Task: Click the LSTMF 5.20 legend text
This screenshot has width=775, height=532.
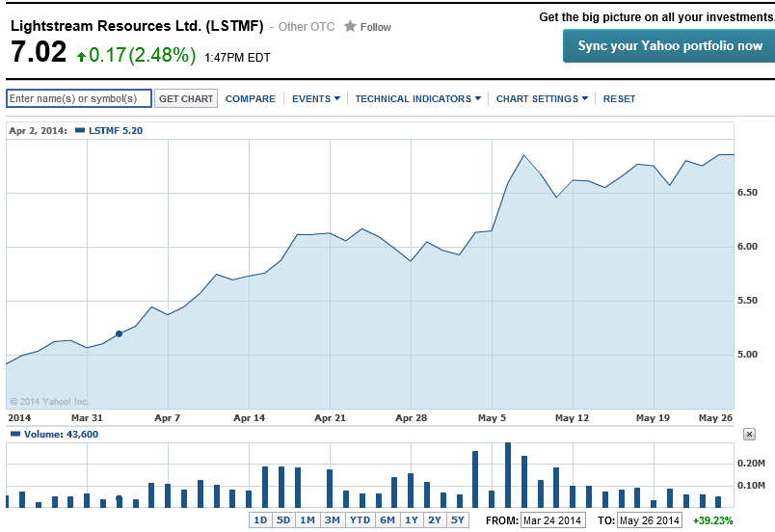Action: (116, 131)
